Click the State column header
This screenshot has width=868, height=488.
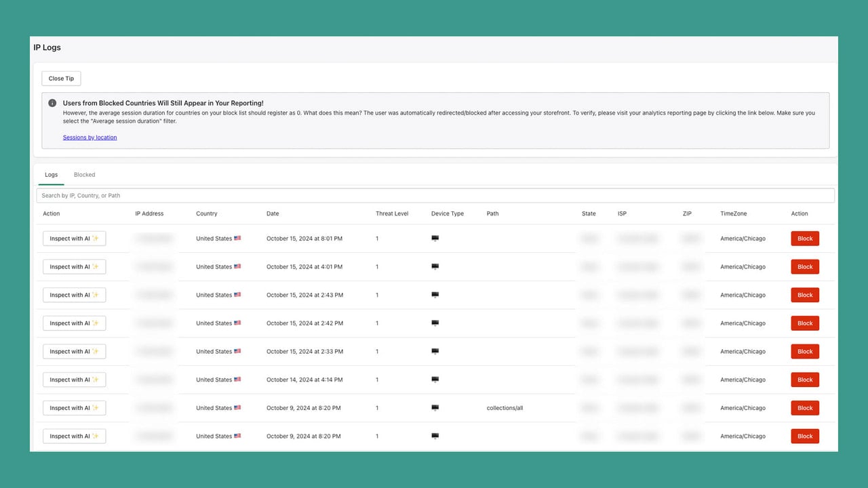(589, 213)
